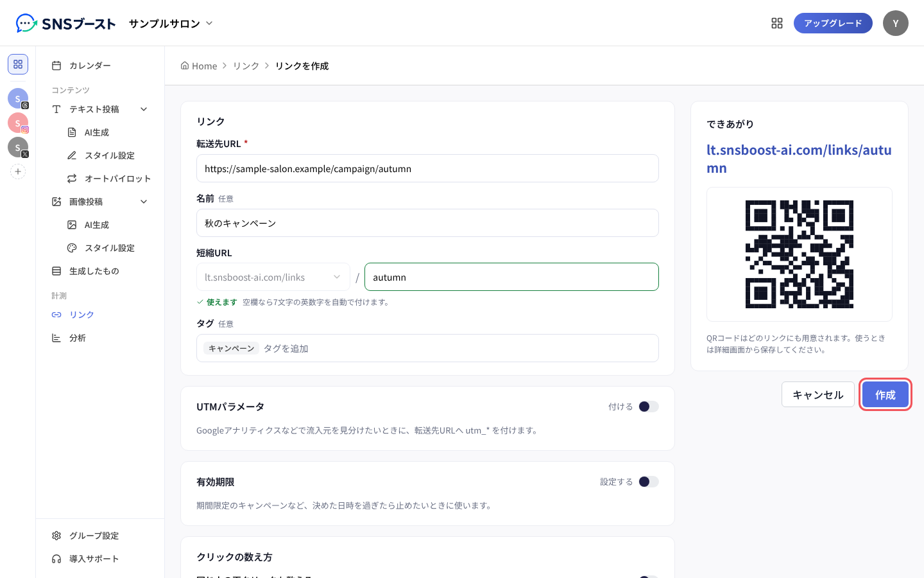The width and height of the screenshot is (924, 578).
Task: Go to リンク in the breadcrumb
Action: (x=246, y=66)
